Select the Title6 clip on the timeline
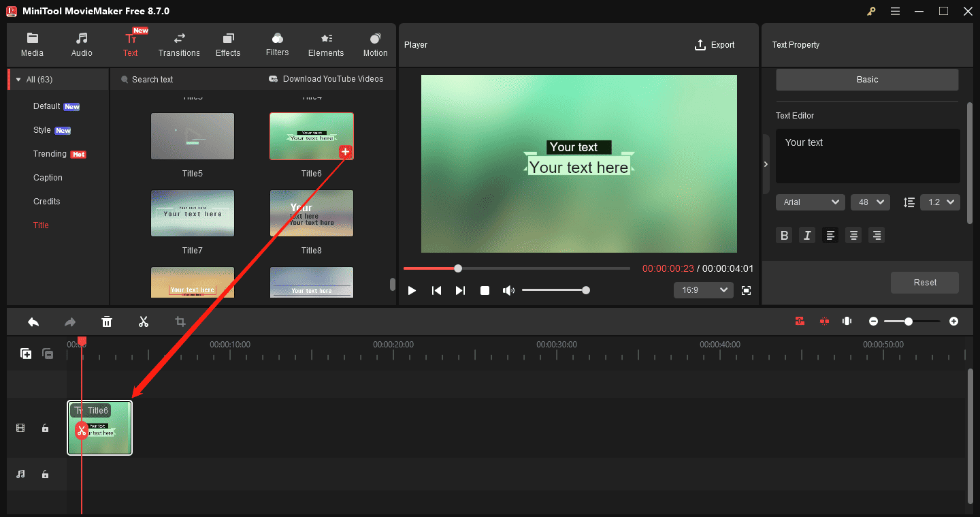 tap(100, 428)
